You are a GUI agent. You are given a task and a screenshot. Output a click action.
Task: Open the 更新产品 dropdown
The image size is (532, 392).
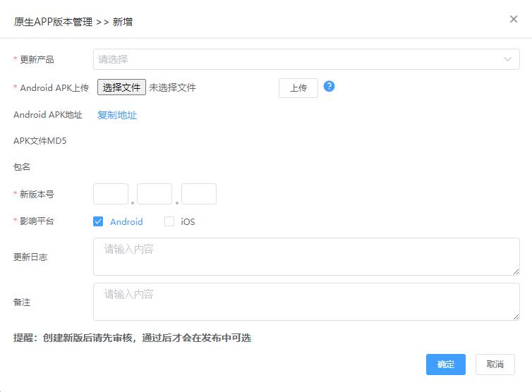[306, 59]
